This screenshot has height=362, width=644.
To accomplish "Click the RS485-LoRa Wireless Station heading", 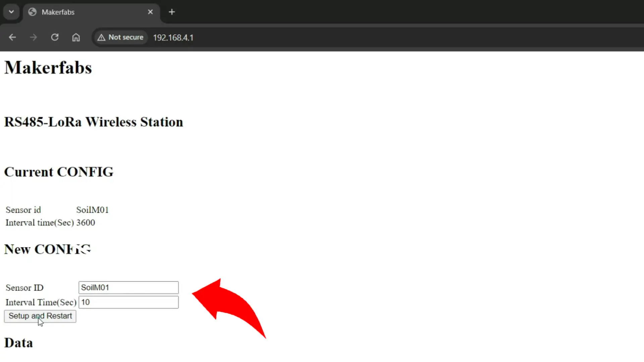I will click(x=94, y=122).
